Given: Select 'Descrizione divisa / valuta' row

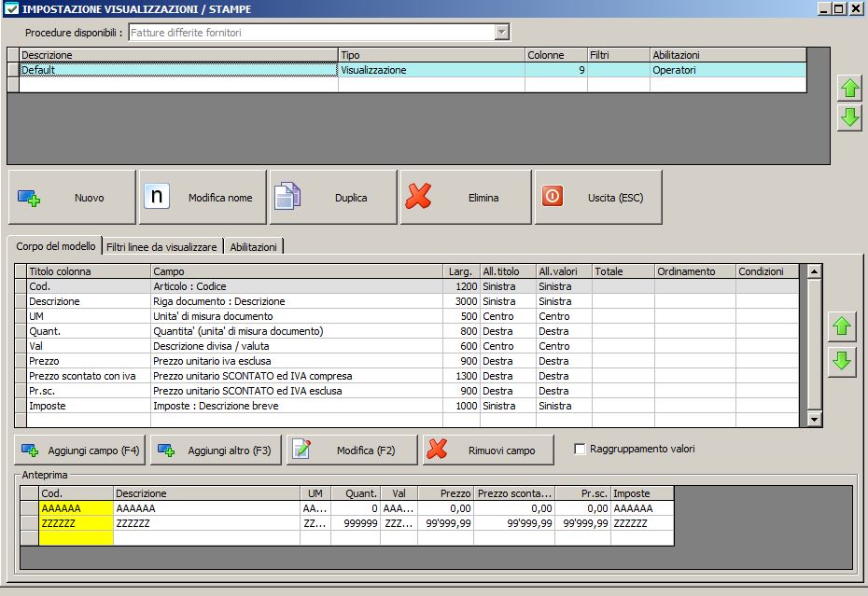Looking at the screenshot, I should coord(407,346).
